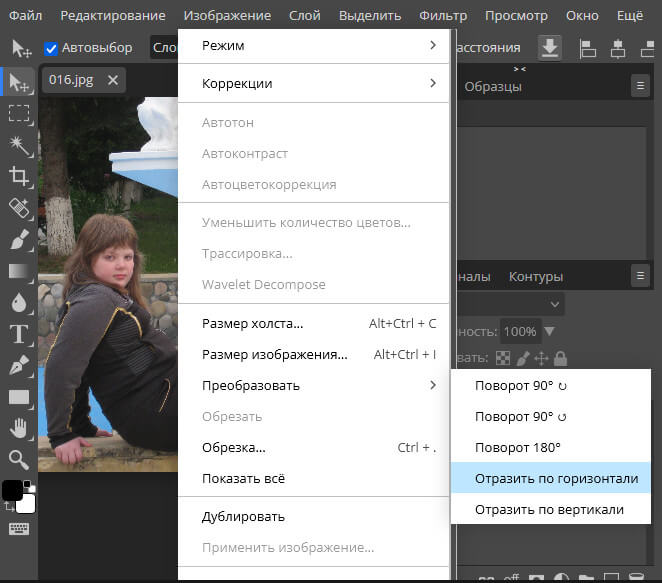Open the opacity 100% dropdown arrow

[x=549, y=331]
